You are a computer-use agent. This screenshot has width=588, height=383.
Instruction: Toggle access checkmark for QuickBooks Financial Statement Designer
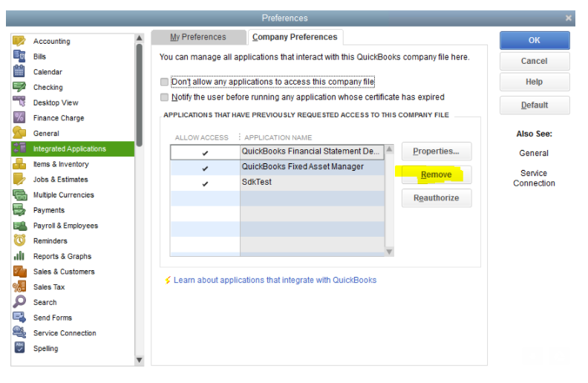(x=205, y=152)
